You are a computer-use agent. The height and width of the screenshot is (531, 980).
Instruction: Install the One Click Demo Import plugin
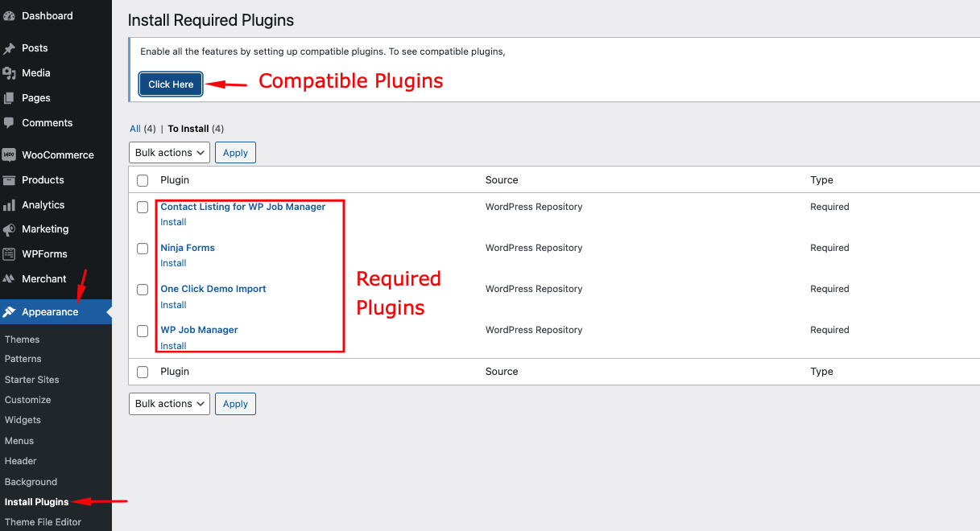click(173, 304)
